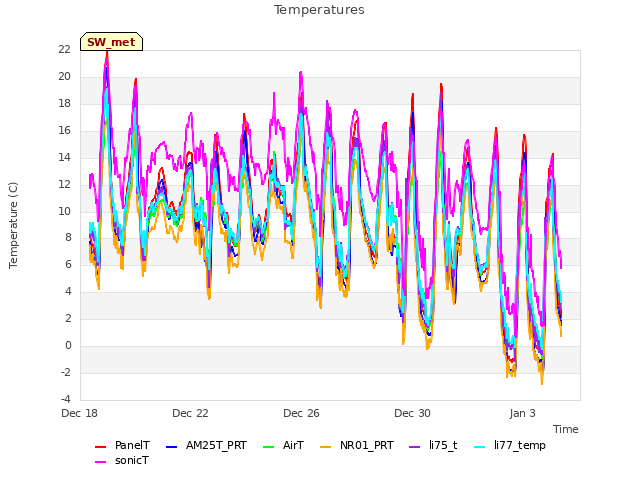This screenshot has height=480, width=640.
Task: Click the 14 y-axis tick label
Action: click(64, 157)
